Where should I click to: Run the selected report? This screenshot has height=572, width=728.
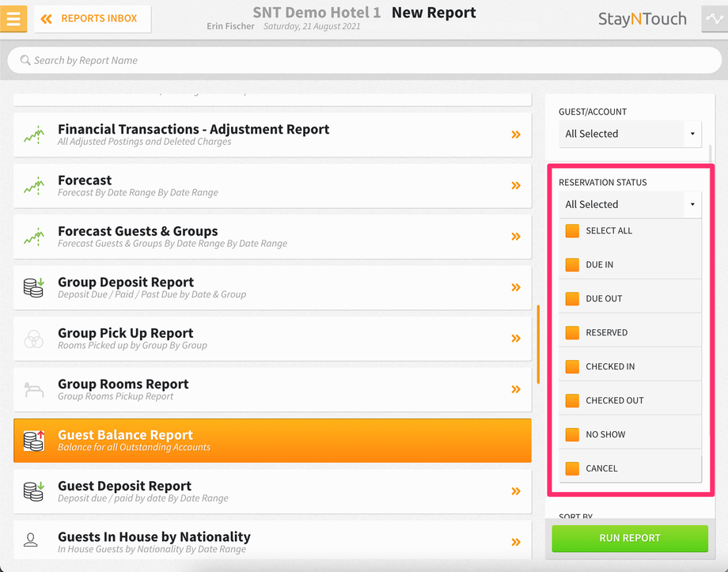coord(630,538)
